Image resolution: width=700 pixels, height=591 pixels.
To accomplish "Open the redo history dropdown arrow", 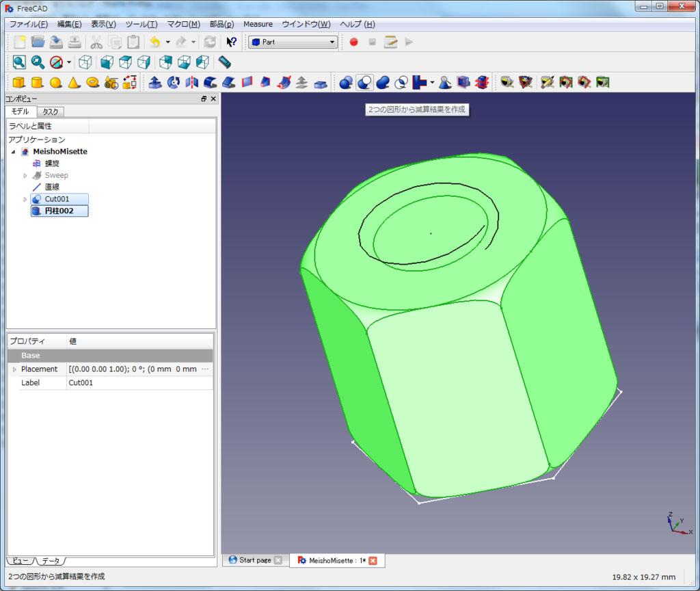I will pyautogui.click(x=193, y=42).
